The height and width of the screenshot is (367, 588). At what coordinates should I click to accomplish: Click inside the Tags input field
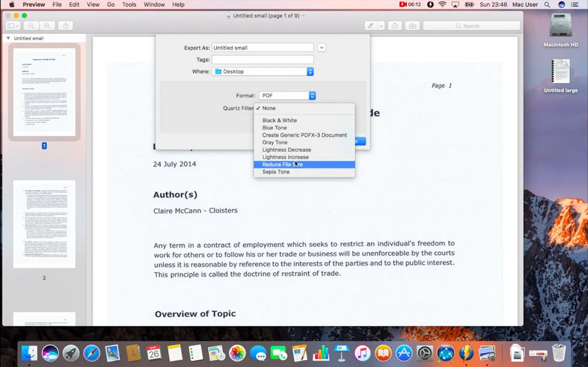coord(262,59)
